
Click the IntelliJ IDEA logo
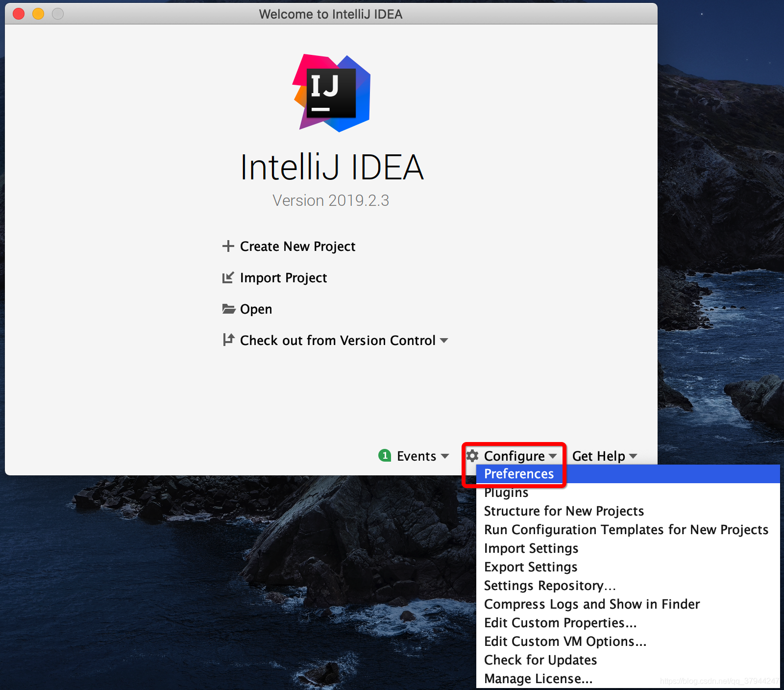tap(332, 93)
